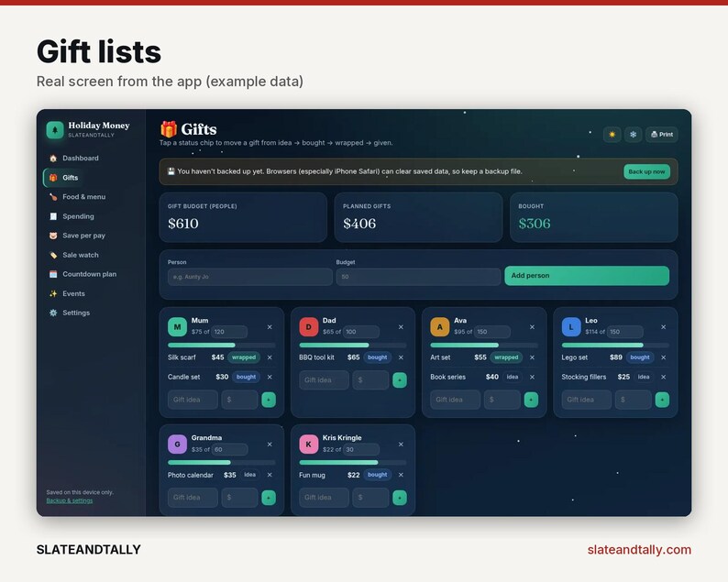
Task: Add gift with Ava's plus button
Action: pyautogui.click(x=531, y=400)
